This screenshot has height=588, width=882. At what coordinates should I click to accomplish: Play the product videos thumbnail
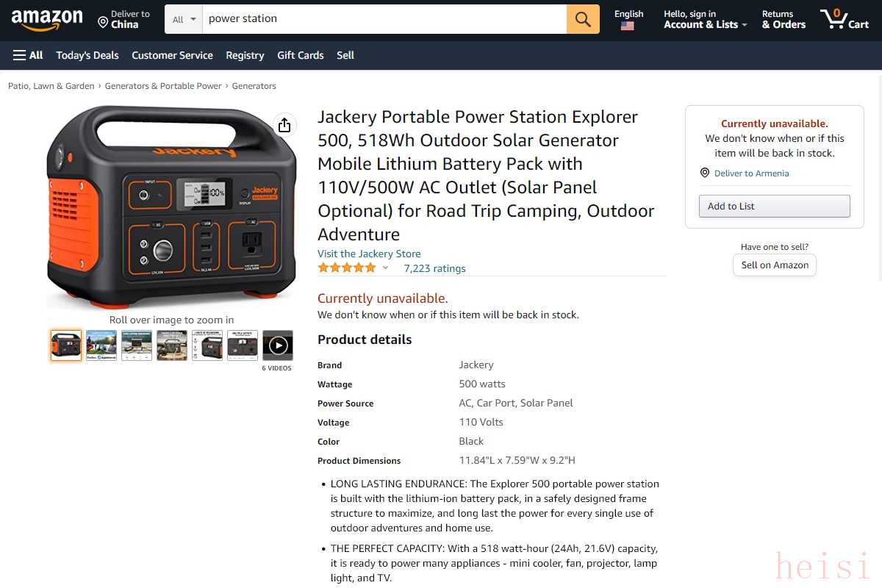(x=278, y=345)
